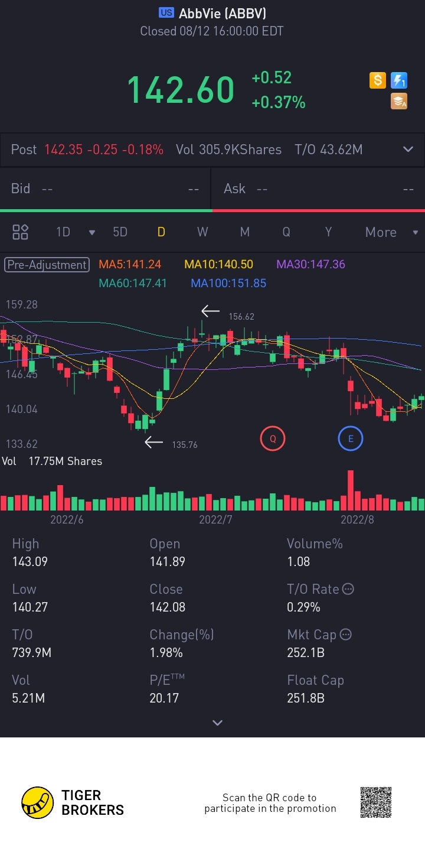Screen dimensions: 425x868
Task: Open the chart layout grid icon
Action: 21,232
